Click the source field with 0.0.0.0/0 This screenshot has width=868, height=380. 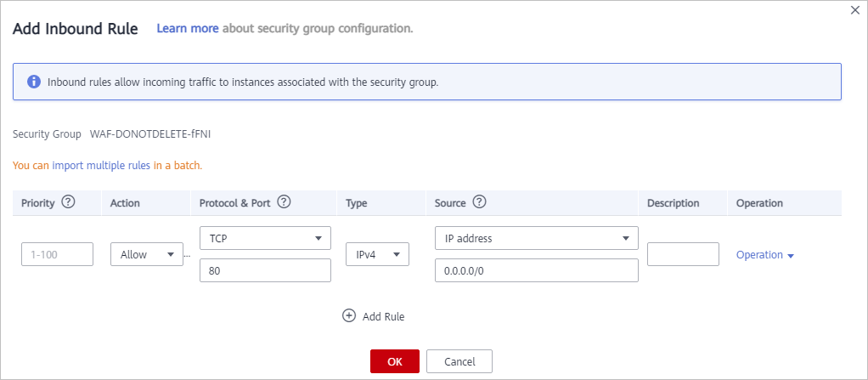click(535, 270)
